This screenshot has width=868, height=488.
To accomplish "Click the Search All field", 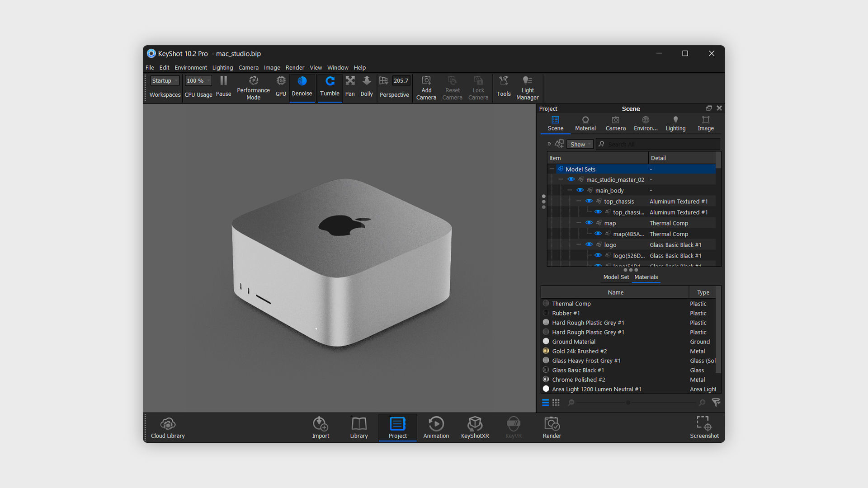I will pyautogui.click(x=658, y=144).
